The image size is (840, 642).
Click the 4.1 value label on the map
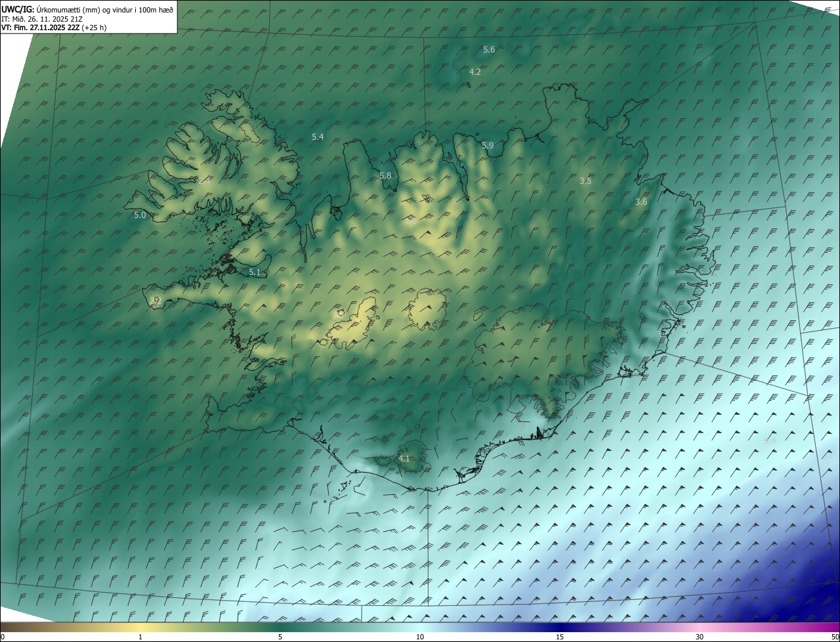point(404,459)
